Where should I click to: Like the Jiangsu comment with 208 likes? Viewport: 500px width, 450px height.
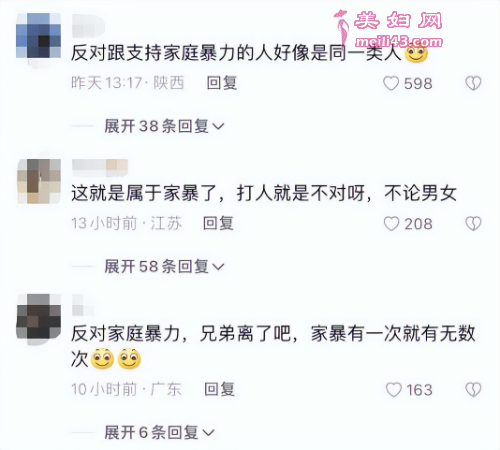tap(391, 224)
